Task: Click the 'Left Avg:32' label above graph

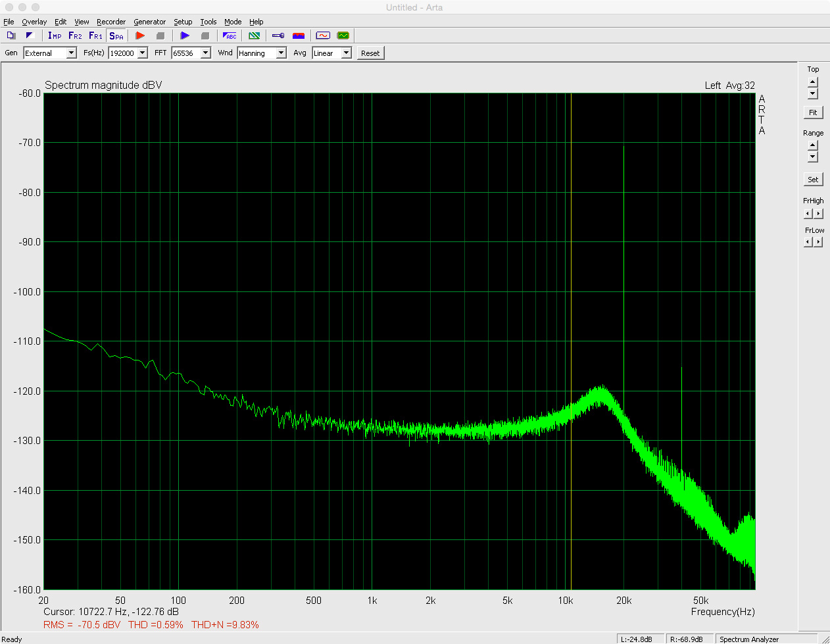Action: tap(730, 86)
